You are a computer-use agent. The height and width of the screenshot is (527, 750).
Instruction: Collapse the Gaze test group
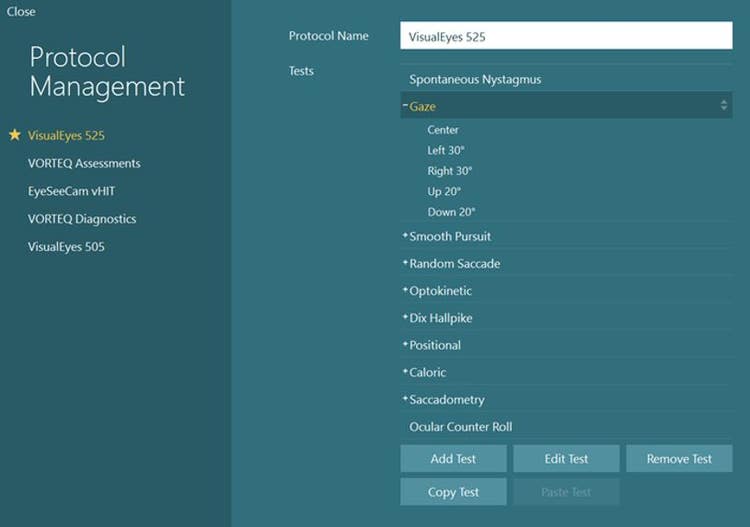pos(405,105)
